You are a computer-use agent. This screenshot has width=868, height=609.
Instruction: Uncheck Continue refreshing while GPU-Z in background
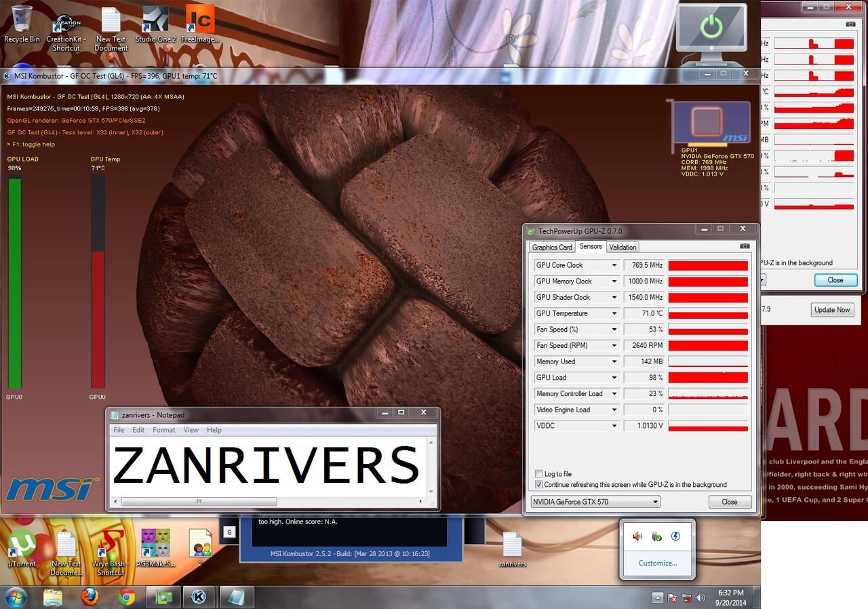(539, 485)
